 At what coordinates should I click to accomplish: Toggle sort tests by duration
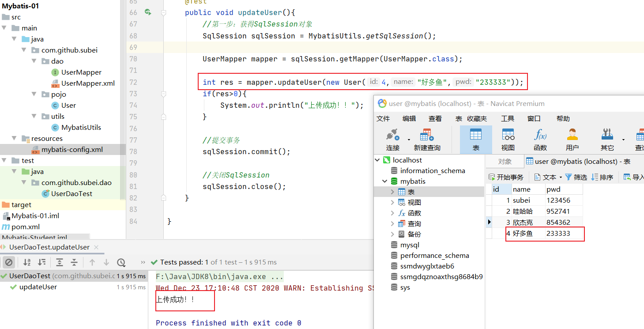[x=42, y=262]
